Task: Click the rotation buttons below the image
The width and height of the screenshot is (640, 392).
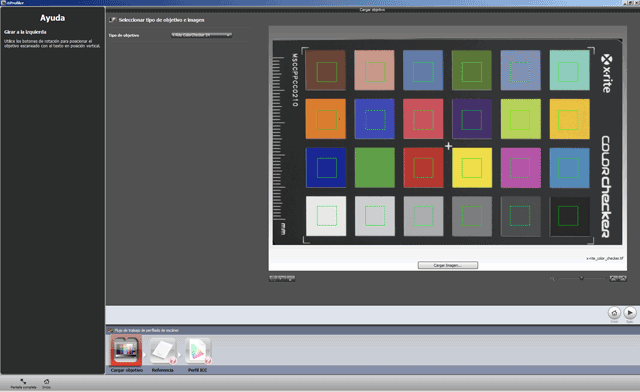Action: [282, 278]
